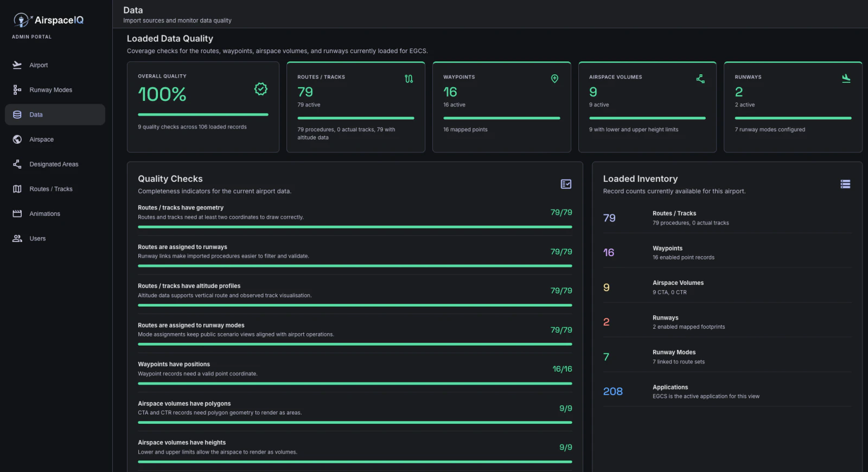
Task: Navigate to Designated Areas
Action: (x=54, y=164)
